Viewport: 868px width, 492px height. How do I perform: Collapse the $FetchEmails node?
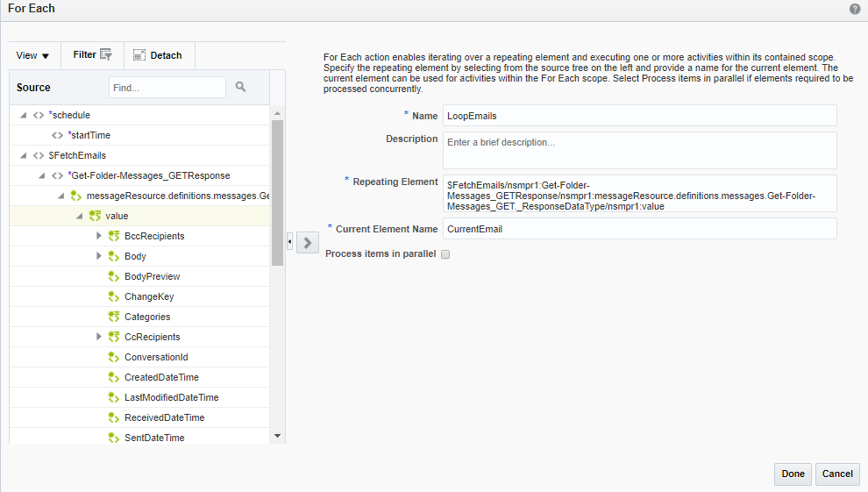[x=23, y=155]
